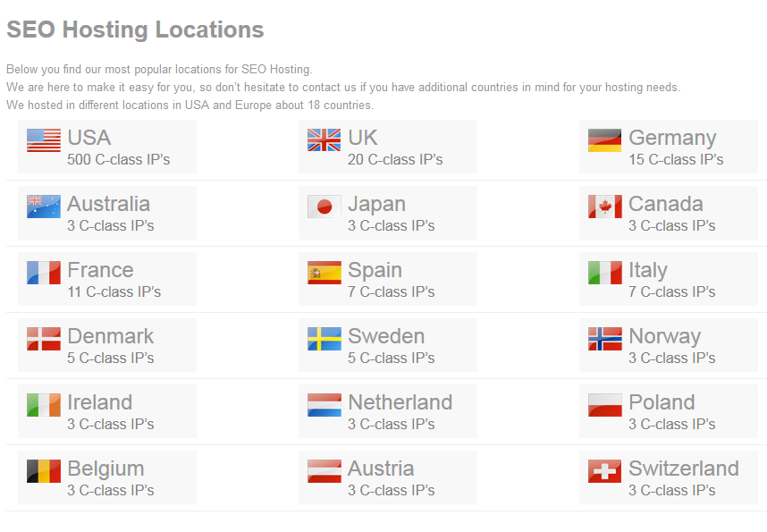This screenshot has width=767, height=532.
Task: Click the SEO Hosting Locations heading
Action: [135, 30]
